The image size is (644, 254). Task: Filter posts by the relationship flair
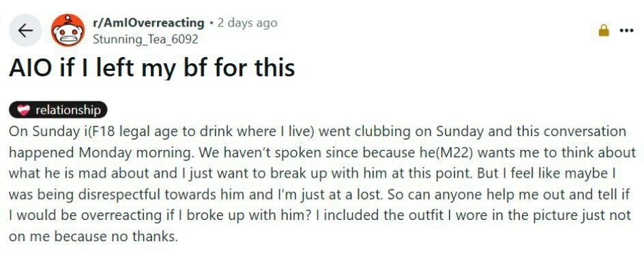[58, 110]
